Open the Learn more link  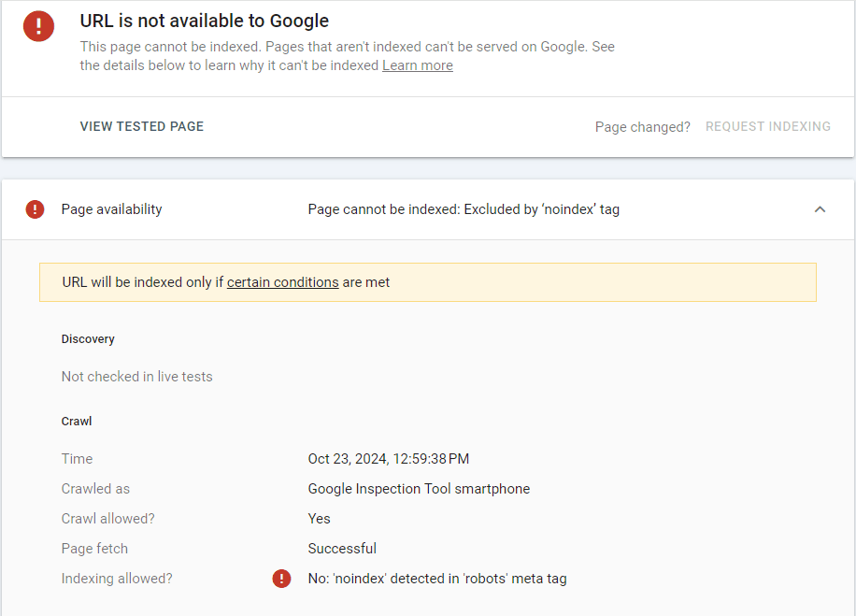417,65
